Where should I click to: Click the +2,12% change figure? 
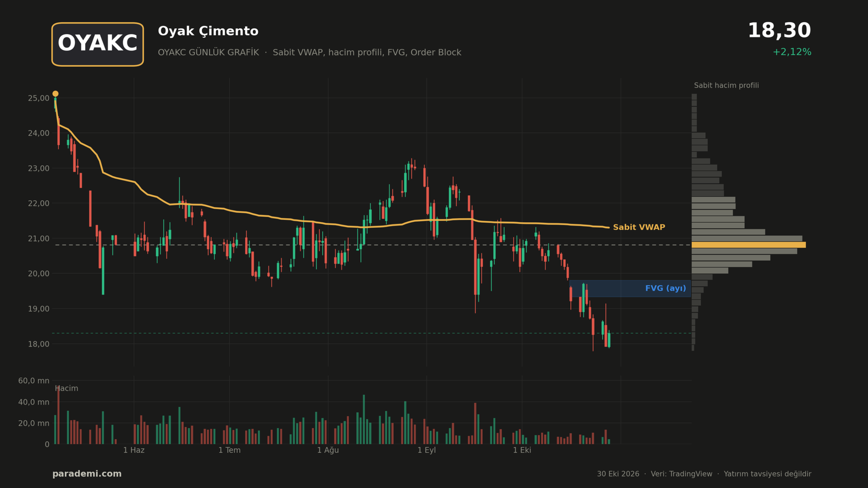pyautogui.click(x=792, y=52)
